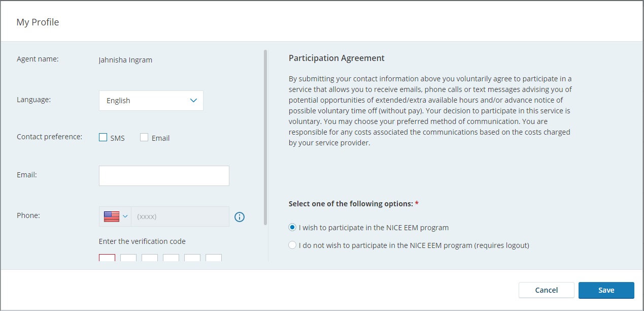Select the fifth verification code box
Viewport: 644px width, 311px height.
pyautogui.click(x=192, y=258)
